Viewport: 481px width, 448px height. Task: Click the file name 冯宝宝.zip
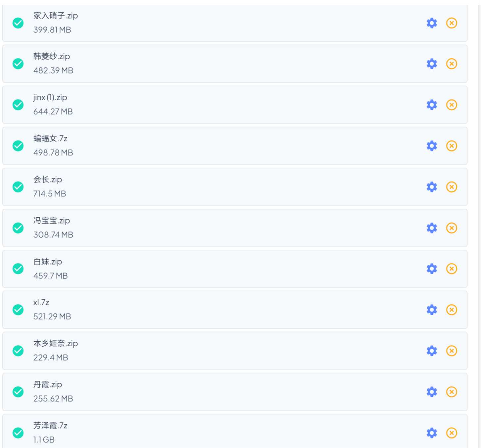point(52,221)
